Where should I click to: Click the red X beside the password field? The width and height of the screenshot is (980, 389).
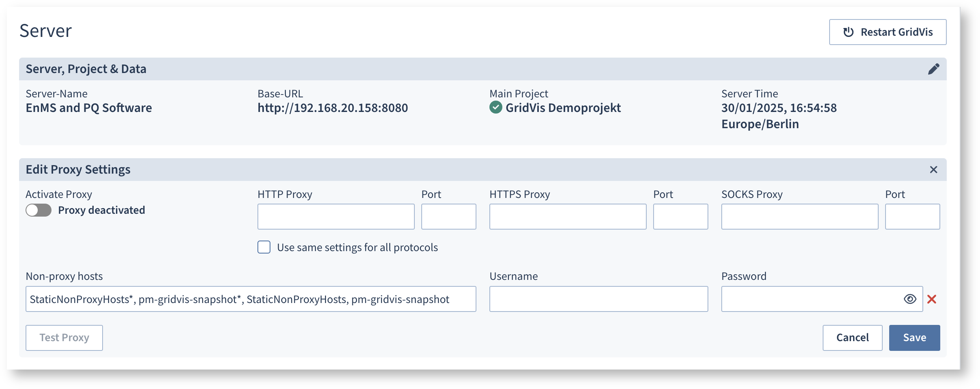[x=932, y=299]
